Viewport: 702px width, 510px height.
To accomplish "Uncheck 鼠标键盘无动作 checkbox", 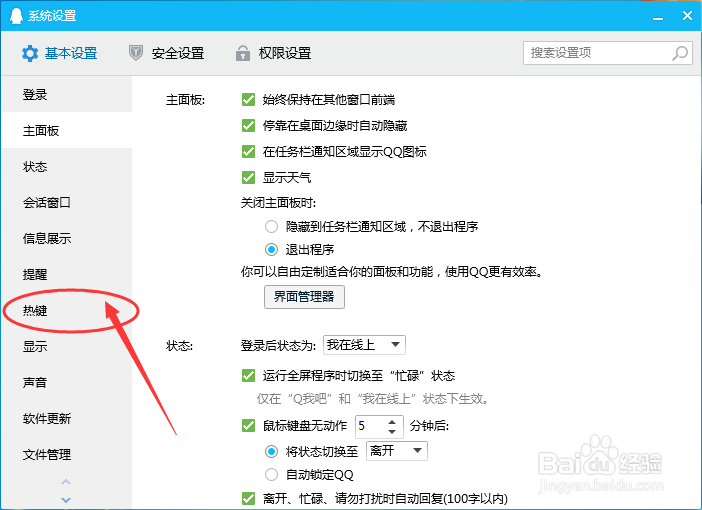I will (248, 425).
